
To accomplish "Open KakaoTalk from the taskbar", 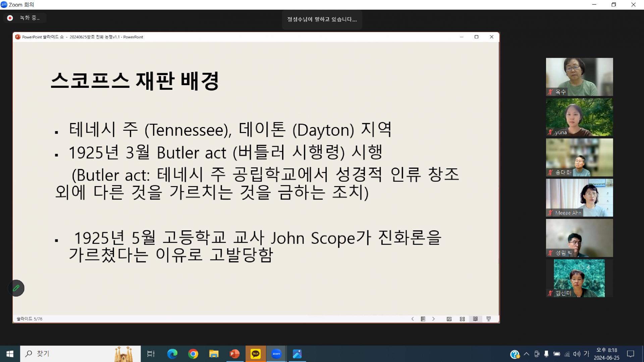I will click(x=256, y=354).
